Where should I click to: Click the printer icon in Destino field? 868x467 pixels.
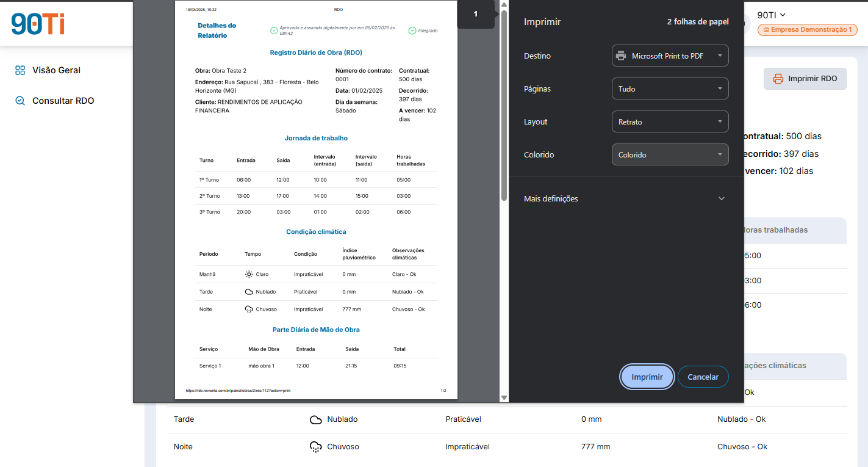(x=621, y=56)
